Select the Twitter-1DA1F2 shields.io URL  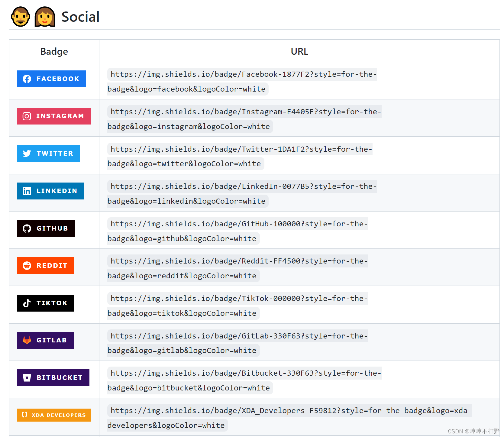point(240,157)
